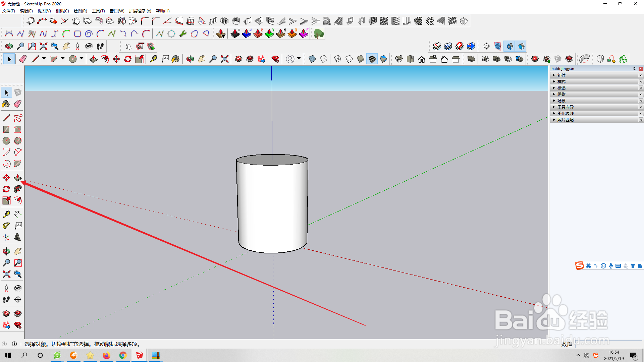Select the Push/Pull tool in left toolbar

pos(18,178)
